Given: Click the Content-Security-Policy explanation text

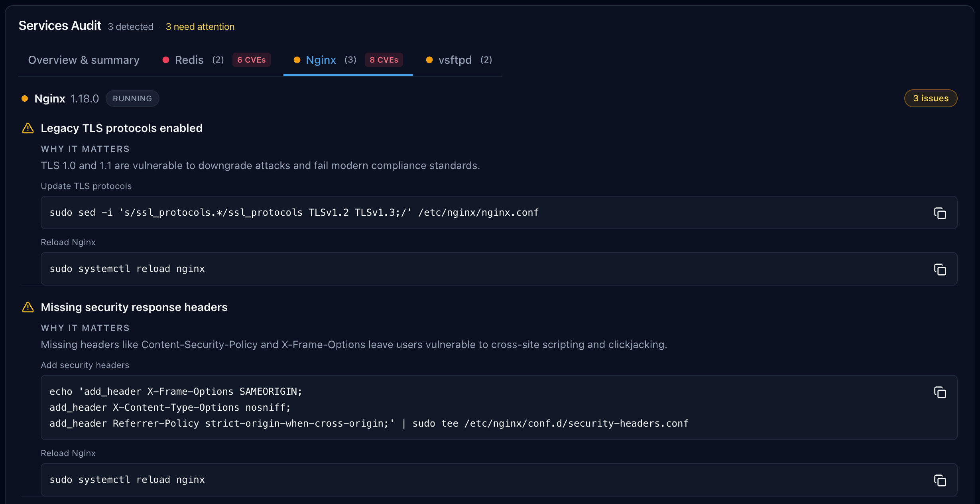Looking at the screenshot, I should click(x=354, y=345).
